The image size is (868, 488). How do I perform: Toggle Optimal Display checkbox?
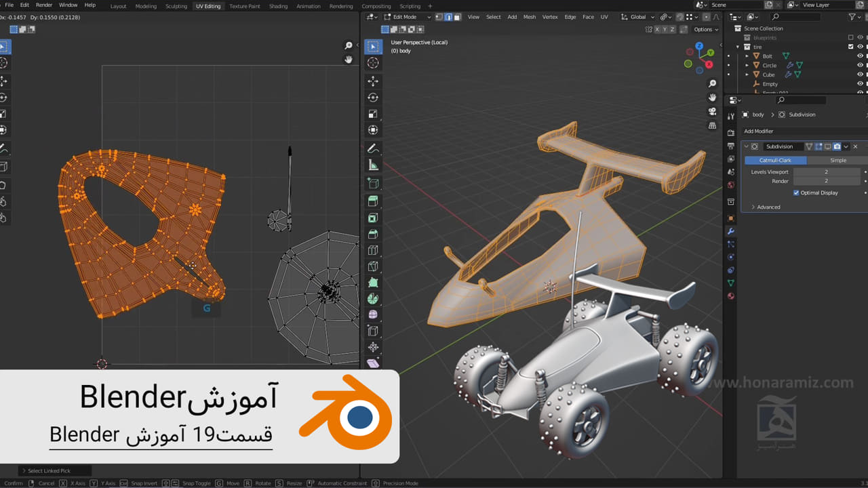796,192
